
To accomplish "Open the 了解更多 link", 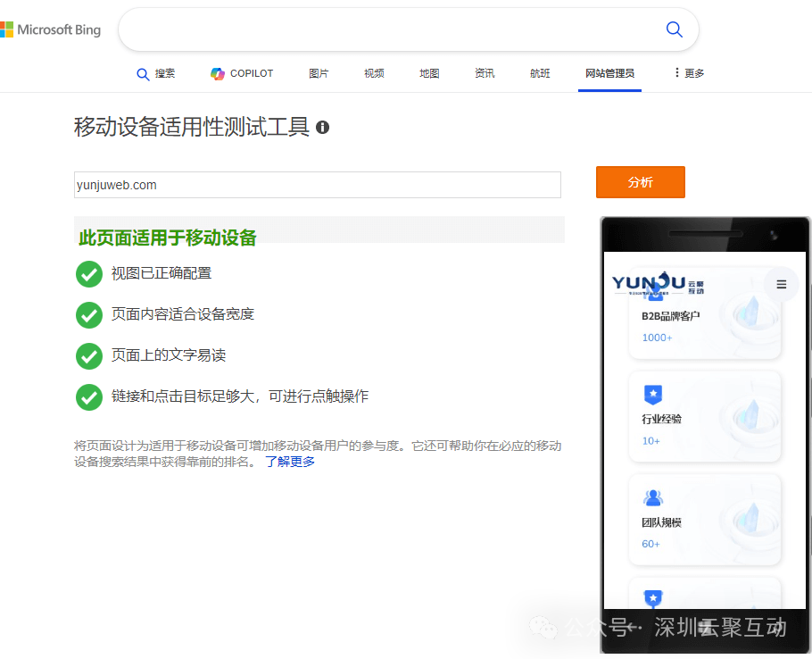I will pyautogui.click(x=290, y=462).
